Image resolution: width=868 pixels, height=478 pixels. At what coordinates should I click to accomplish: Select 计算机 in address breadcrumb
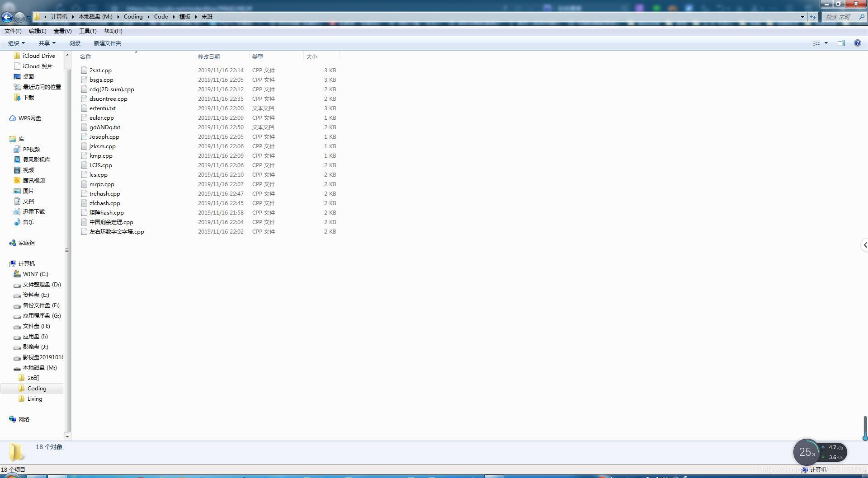[x=59, y=16]
